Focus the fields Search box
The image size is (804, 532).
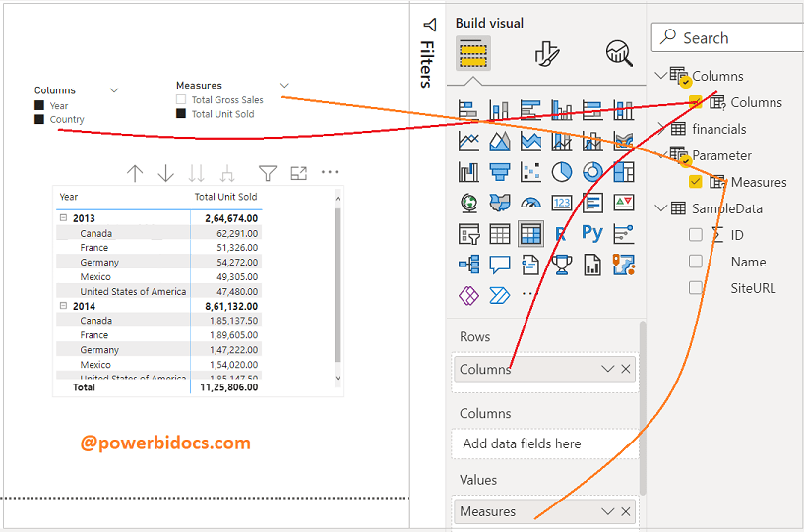click(727, 37)
